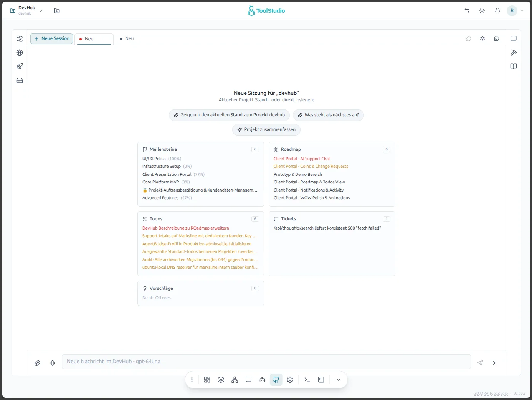Open the chat bubble icon in right sidebar
Screen dimensions: 532x400
(514, 39)
